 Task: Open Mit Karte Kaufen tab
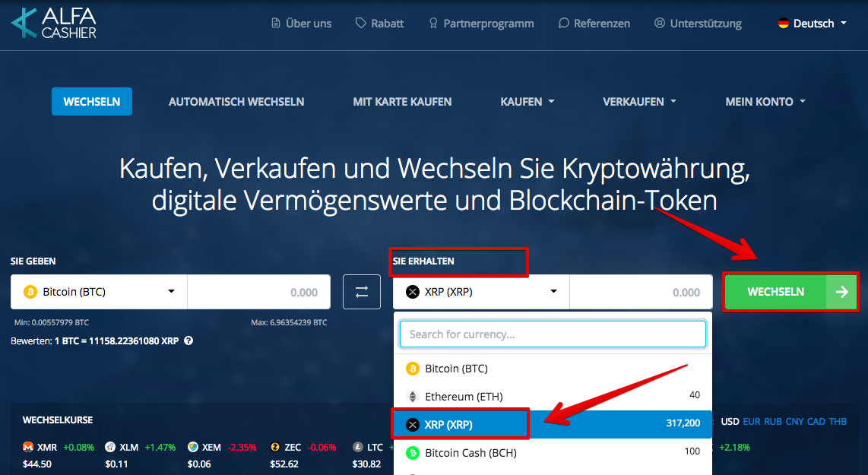coord(402,102)
